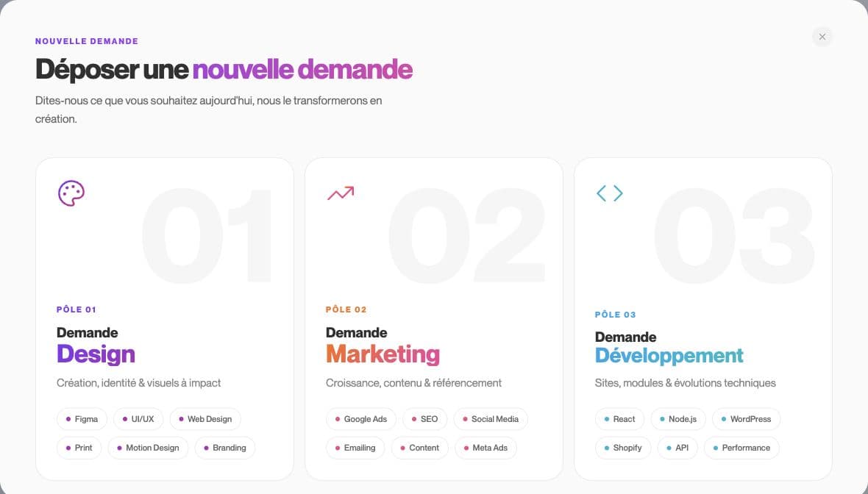Click the Shopify tag
868x494 pixels.
(x=623, y=448)
